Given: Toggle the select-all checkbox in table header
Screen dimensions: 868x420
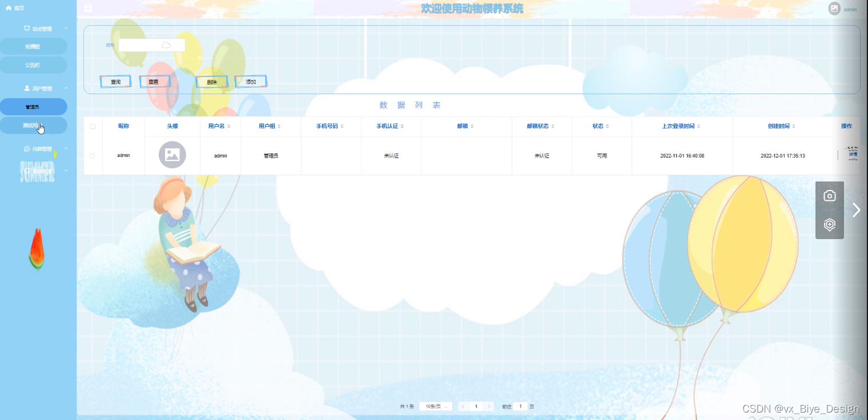Looking at the screenshot, I should click(93, 126).
